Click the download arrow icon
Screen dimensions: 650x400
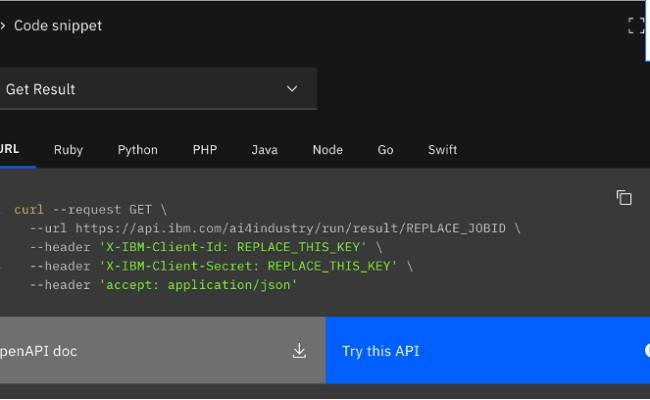tap(299, 351)
